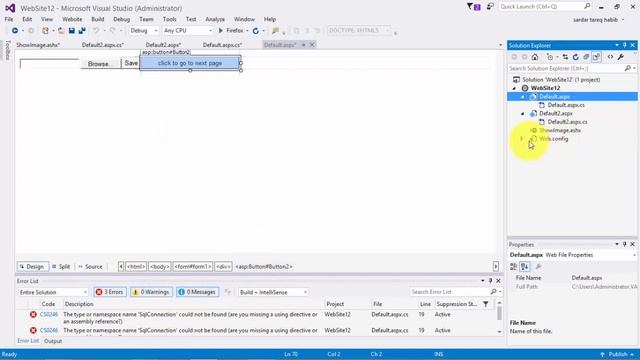The image size is (640, 360).
Task: Click the Browse button in designer
Action: click(x=100, y=64)
